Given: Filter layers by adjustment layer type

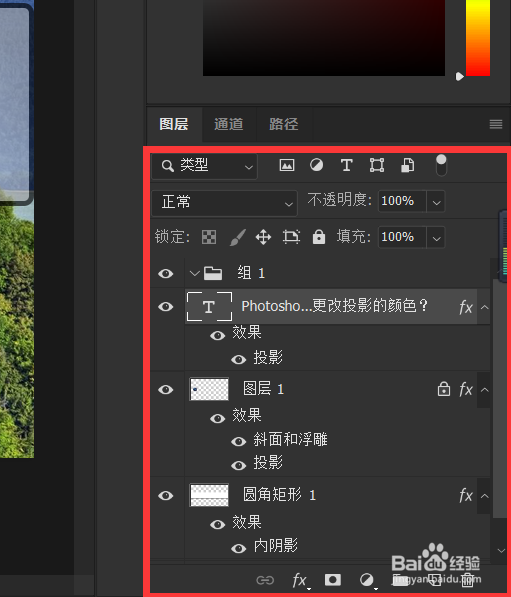Looking at the screenshot, I should coord(316,165).
